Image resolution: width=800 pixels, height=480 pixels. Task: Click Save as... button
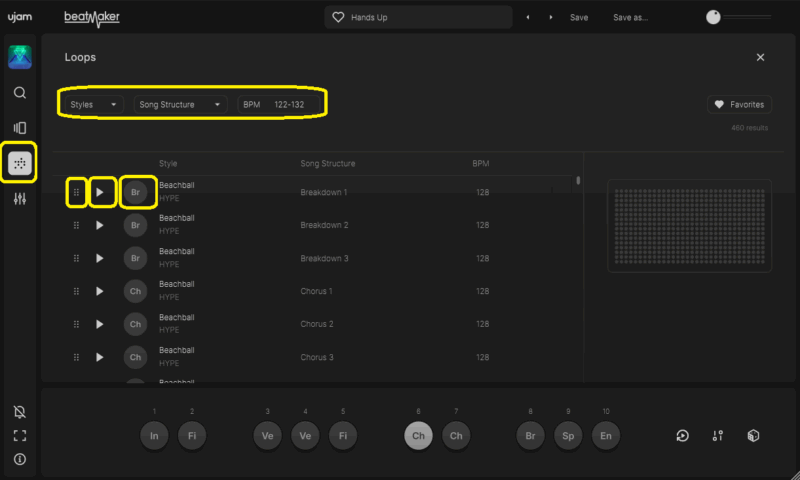click(x=630, y=17)
